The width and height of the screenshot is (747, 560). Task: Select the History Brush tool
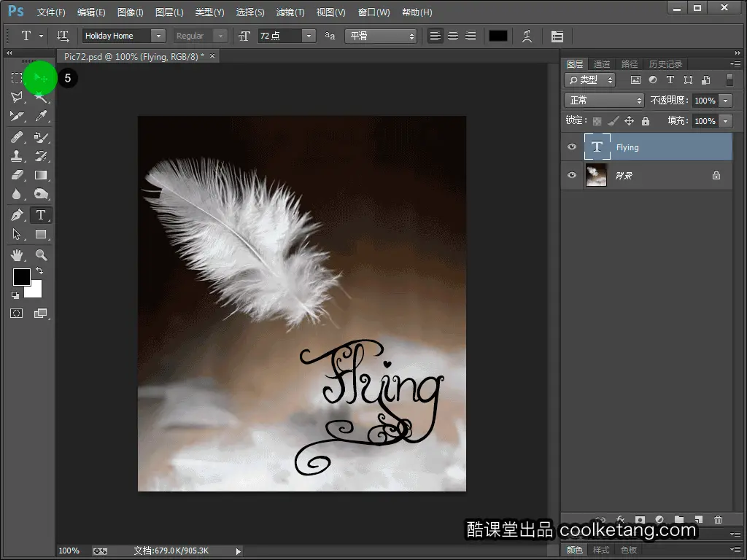click(x=41, y=156)
